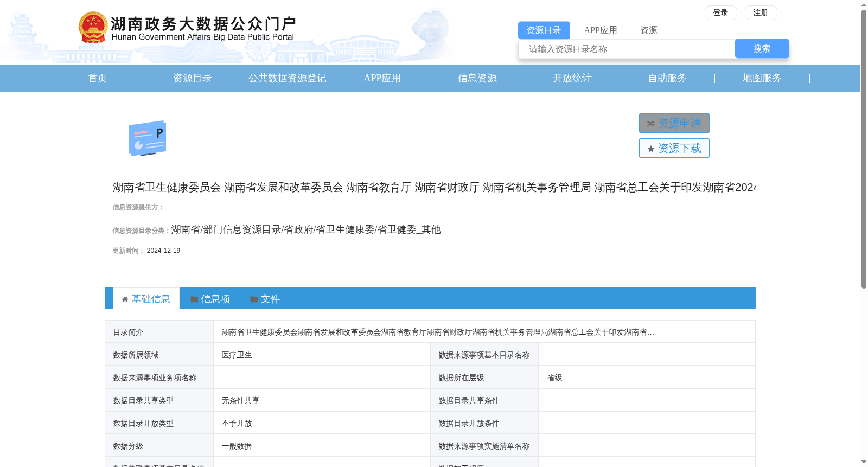Image resolution: width=868 pixels, height=467 pixels.
Task: Open 开放统计 navigation item
Action: pyautogui.click(x=572, y=78)
